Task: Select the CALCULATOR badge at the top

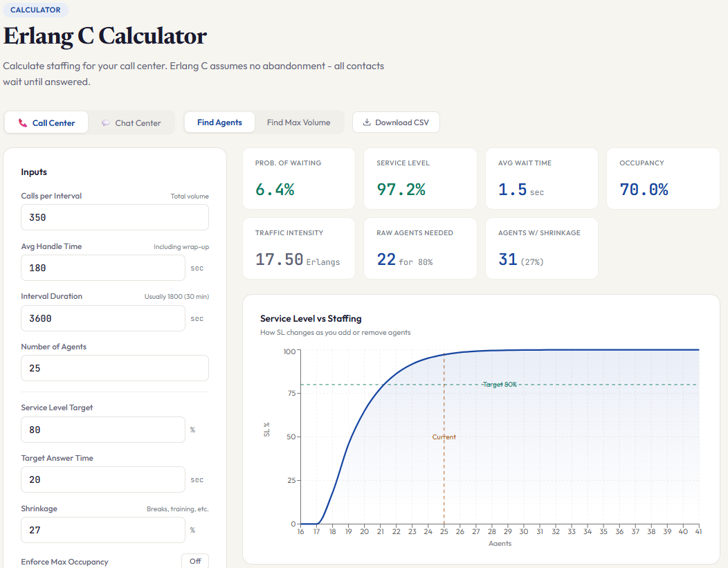Action: click(35, 10)
